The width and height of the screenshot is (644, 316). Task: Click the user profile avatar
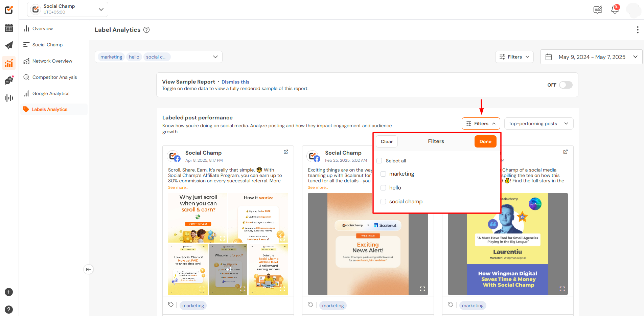tap(634, 10)
